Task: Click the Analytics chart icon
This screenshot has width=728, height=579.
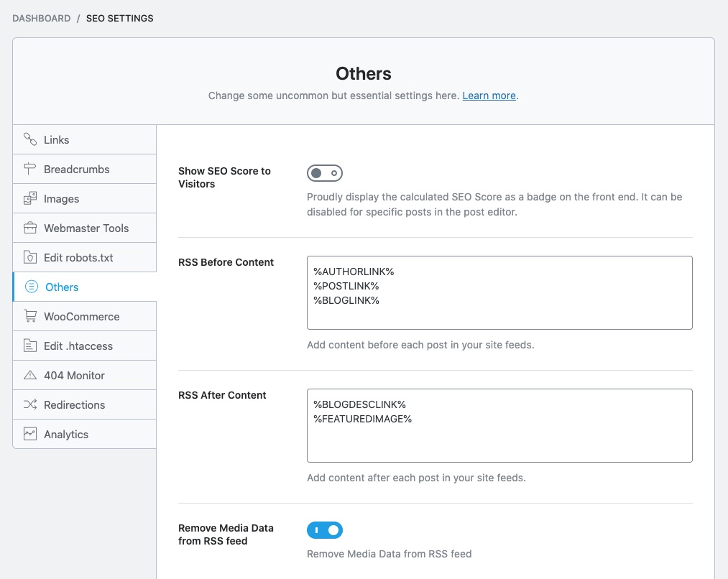Action: point(30,434)
